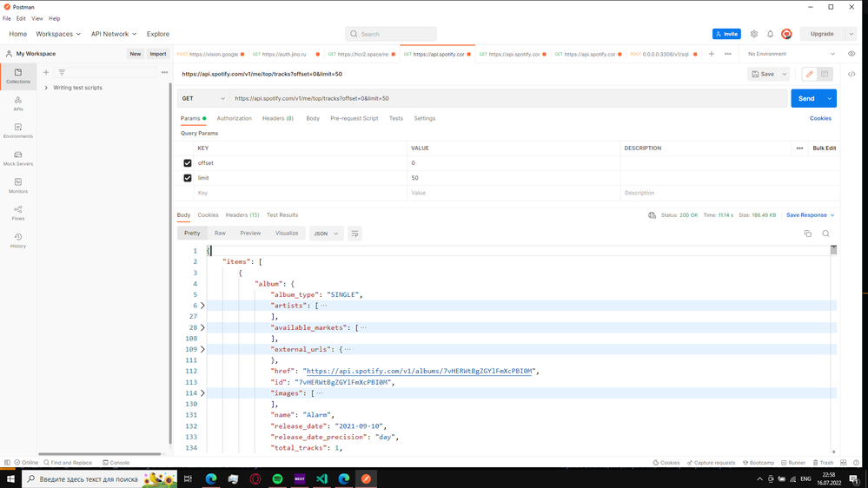The image size is (868, 488).
Task: Switch to the Raw response view
Action: click(220, 233)
